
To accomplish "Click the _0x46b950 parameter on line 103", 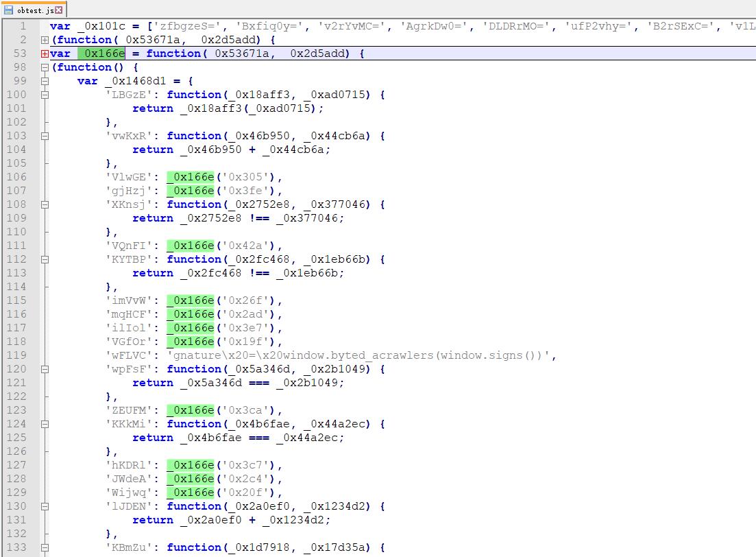I will pos(259,136).
